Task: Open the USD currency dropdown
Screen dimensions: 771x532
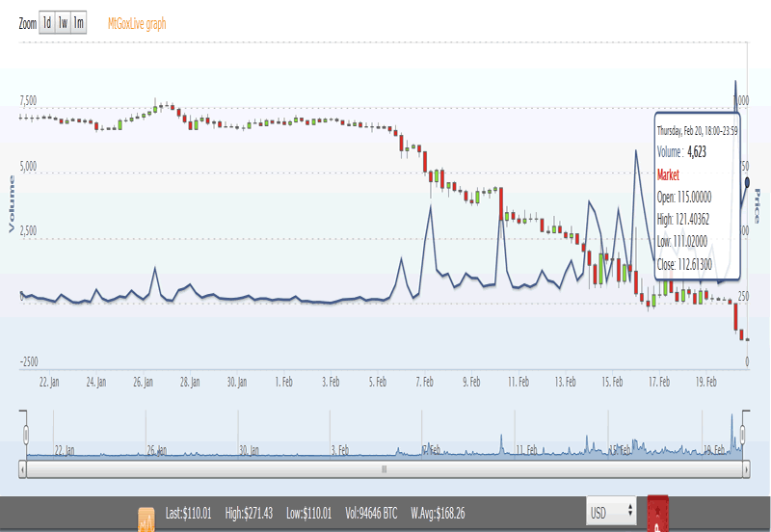Action: [x=611, y=512]
